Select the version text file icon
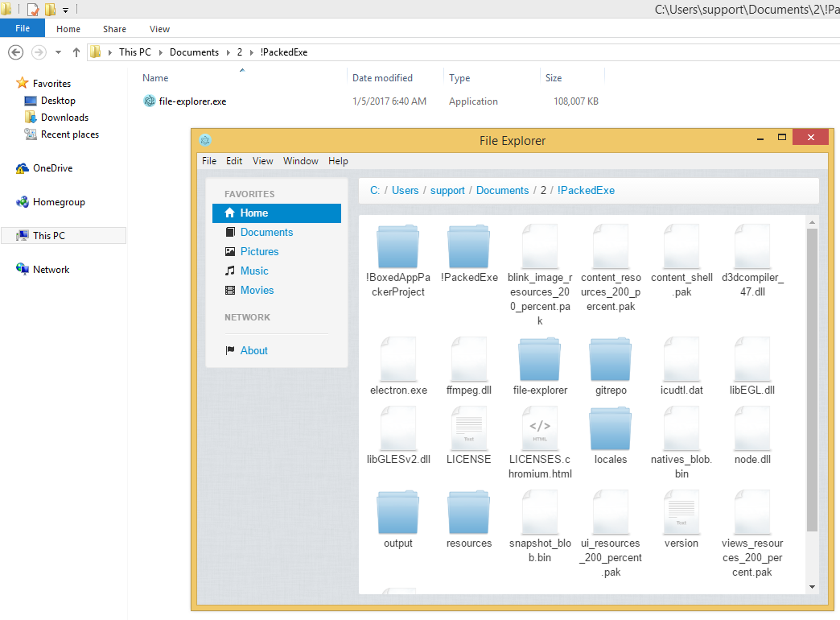This screenshot has height=620, width=840. tap(681, 512)
